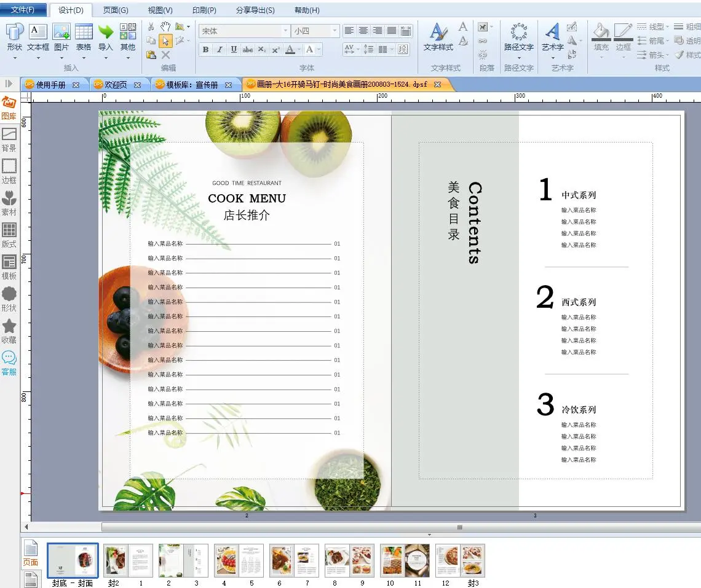Click the 段 paragraph settings icon
Viewport: 701px width, 588px height.
point(403,49)
